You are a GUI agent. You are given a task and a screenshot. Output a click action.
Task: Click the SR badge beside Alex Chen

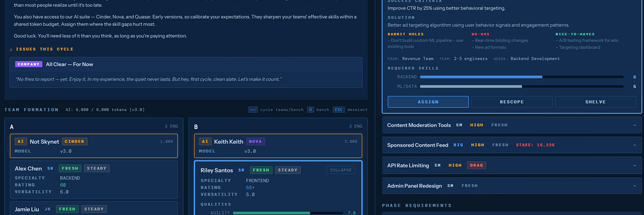coord(50,168)
